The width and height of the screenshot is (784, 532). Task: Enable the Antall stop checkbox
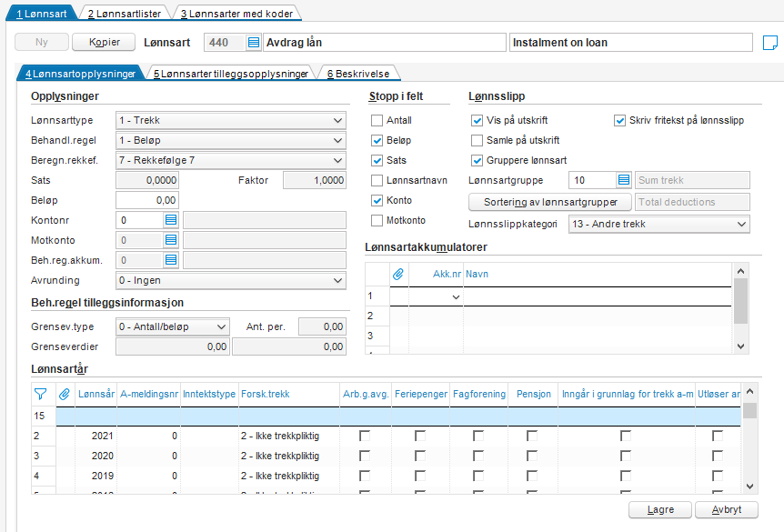(x=377, y=121)
